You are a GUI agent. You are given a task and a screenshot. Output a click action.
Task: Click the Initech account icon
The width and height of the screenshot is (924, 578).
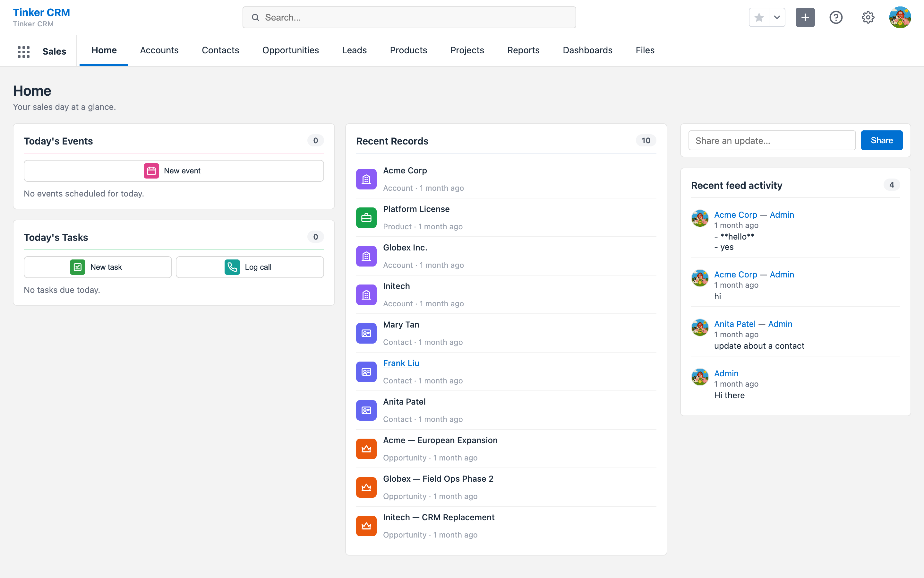click(366, 295)
